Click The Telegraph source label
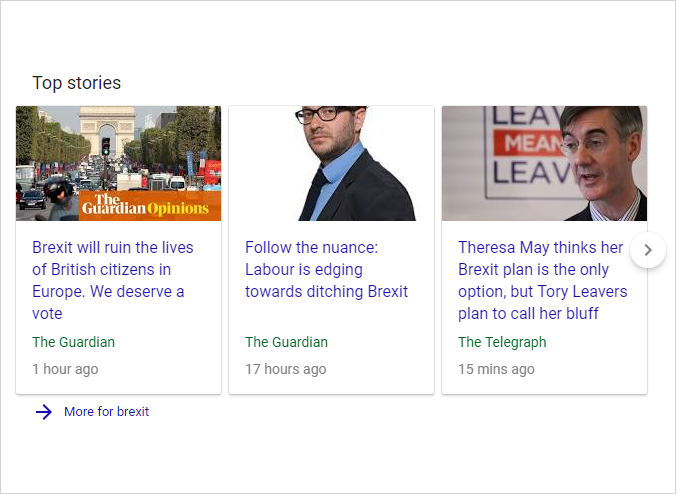 coord(502,342)
